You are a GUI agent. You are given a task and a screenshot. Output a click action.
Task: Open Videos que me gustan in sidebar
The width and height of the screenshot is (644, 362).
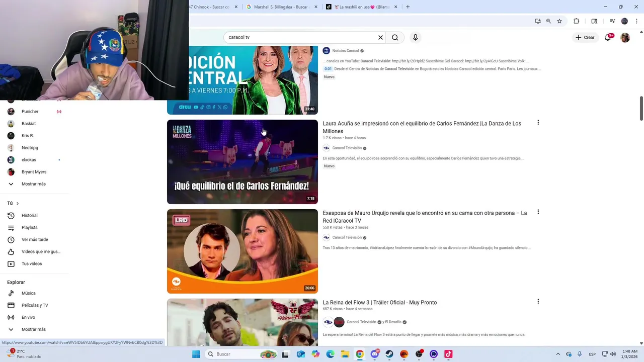pyautogui.click(x=40, y=251)
